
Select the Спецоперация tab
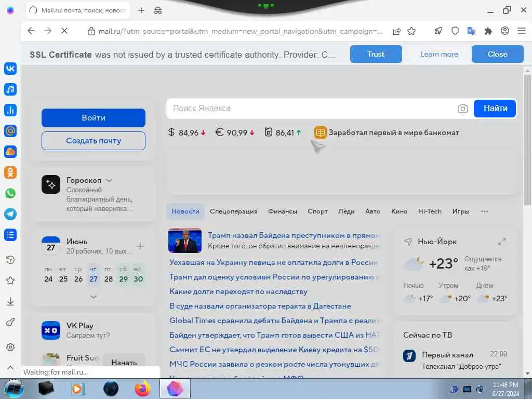pos(233,211)
